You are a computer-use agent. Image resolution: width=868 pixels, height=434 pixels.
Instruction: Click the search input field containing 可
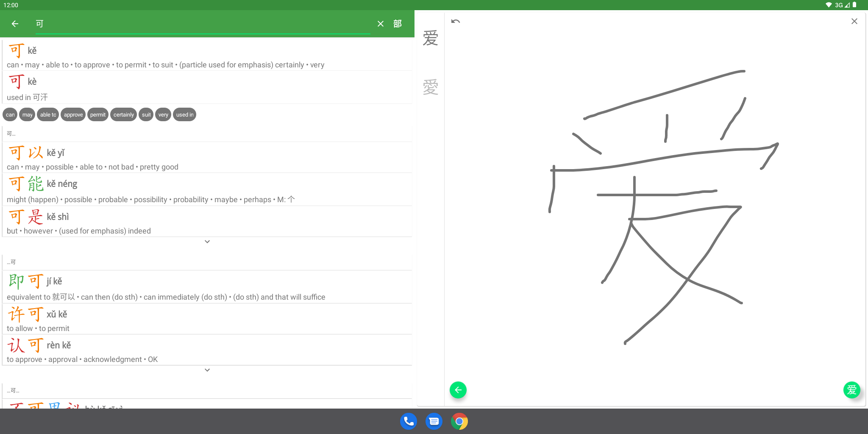point(203,24)
